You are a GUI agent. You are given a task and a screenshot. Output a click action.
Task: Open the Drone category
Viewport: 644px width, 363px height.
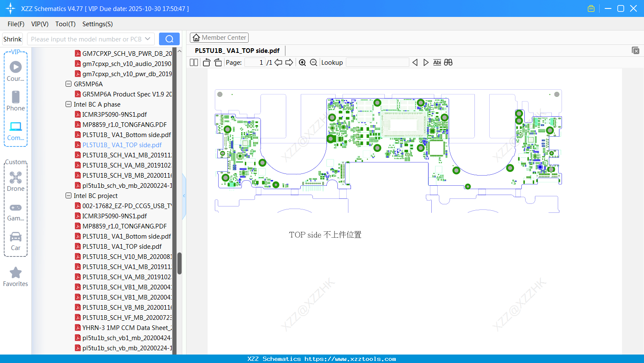click(16, 181)
